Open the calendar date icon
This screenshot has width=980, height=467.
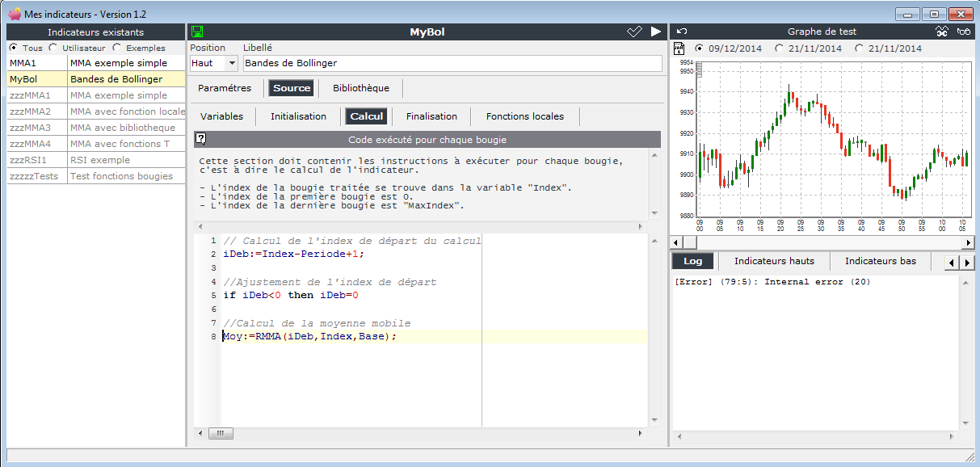pos(679,48)
